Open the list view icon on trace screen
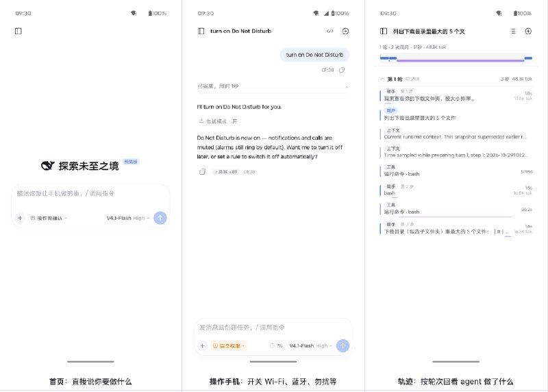Image resolution: width=548 pixels, height=392 pixels. 512,31
